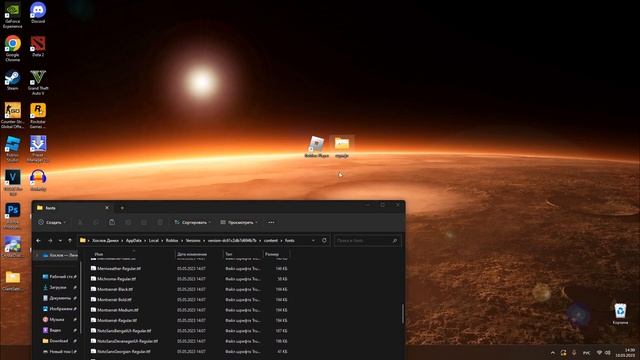Select Counter-Strike Global Offensive shortcut
The height and width of the screenshot is (360, 640).
(13, 116)
